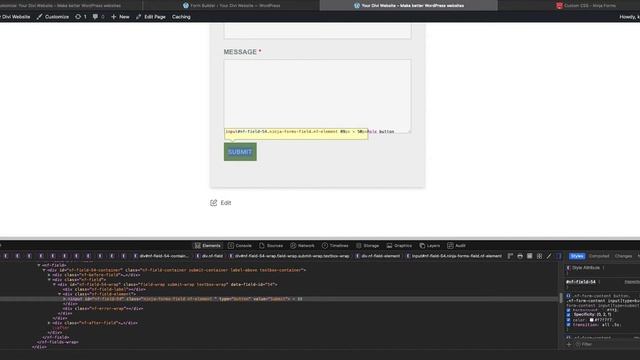
Task: Open the Console tab
Action: click(240, 246)
